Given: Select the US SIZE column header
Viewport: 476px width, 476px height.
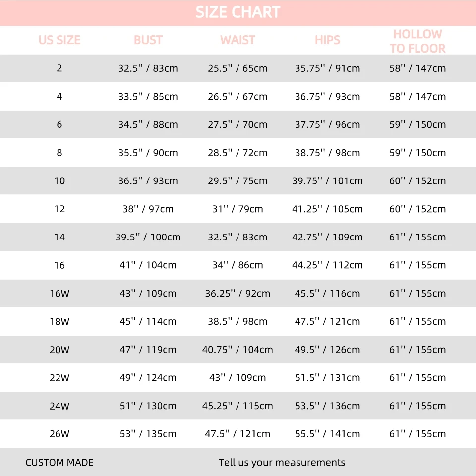Looking at the screenshot, I should pos(59,40).
